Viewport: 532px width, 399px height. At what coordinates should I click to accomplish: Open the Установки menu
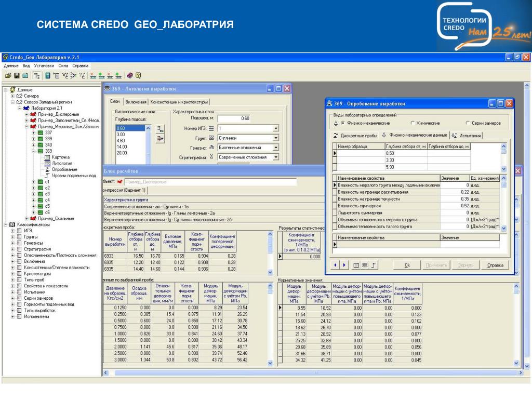[44, 66]
